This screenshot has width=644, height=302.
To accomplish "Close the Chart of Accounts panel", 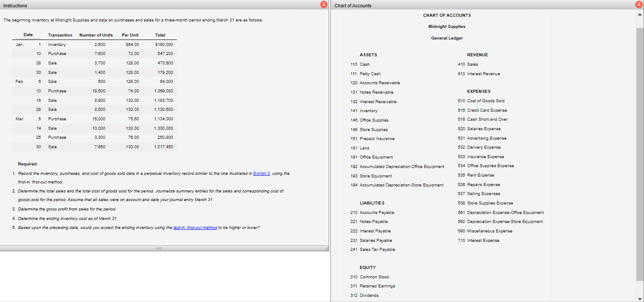I will 638,5.
